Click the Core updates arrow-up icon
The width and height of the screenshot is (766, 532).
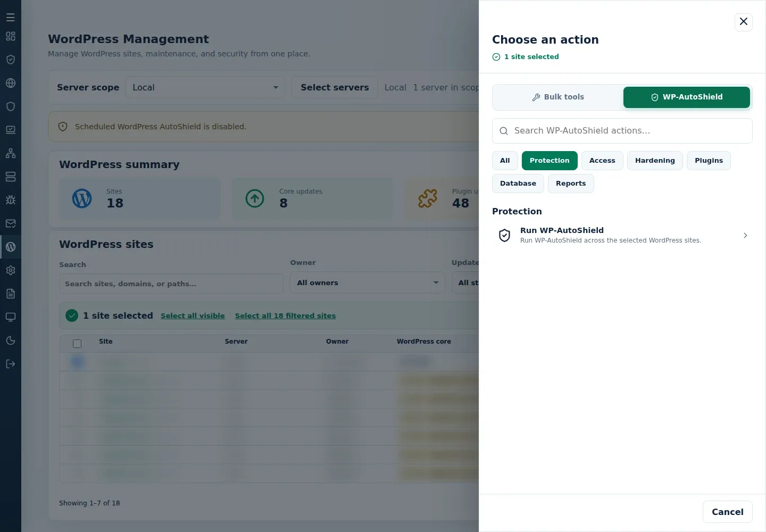255,198
